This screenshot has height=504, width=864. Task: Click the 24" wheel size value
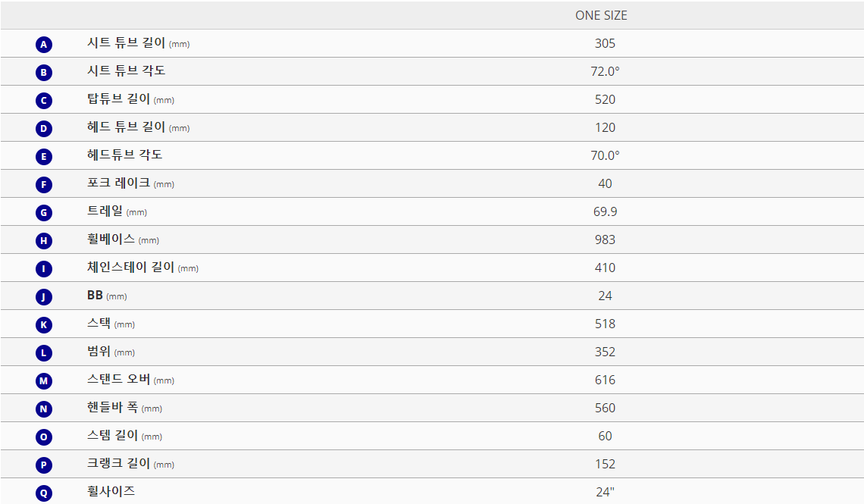[605, 492]
